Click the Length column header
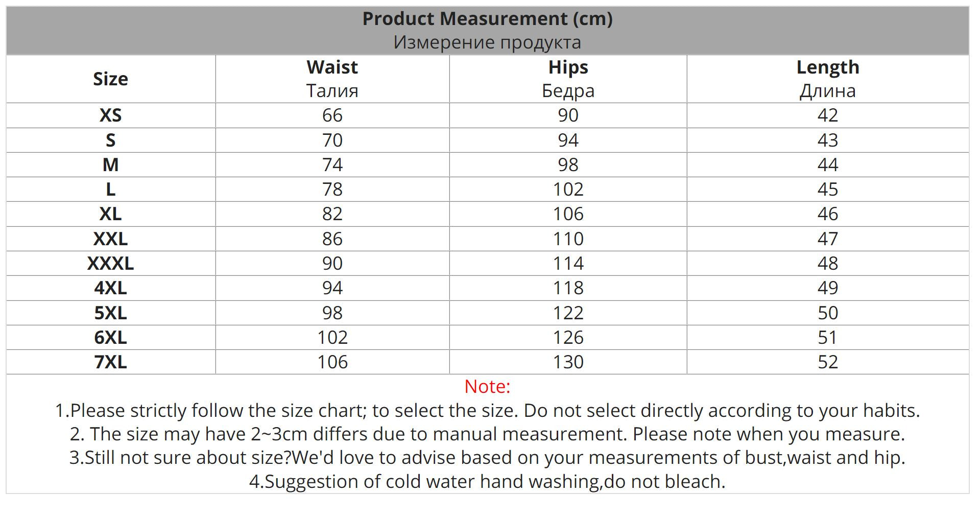 coord(827,67)
